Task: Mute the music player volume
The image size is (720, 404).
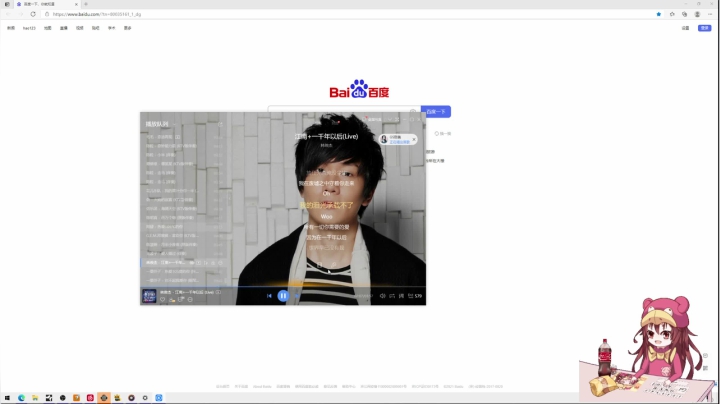Action: pyautogui.click(x=382, y=296)
